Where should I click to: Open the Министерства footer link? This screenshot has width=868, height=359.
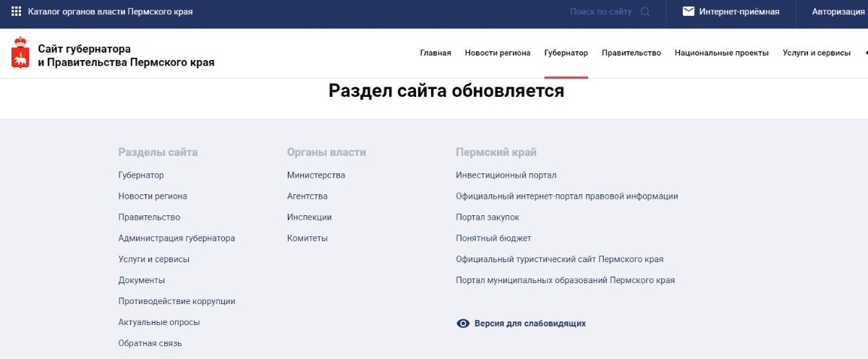pos(315,176)
